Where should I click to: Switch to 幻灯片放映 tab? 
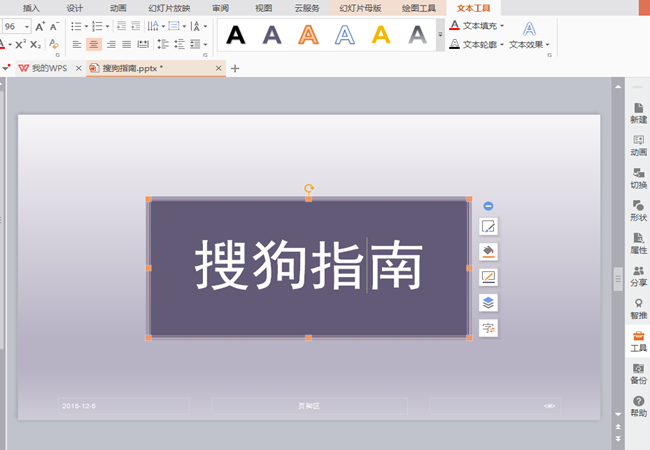pyautogui.click(x=169, y=8)
